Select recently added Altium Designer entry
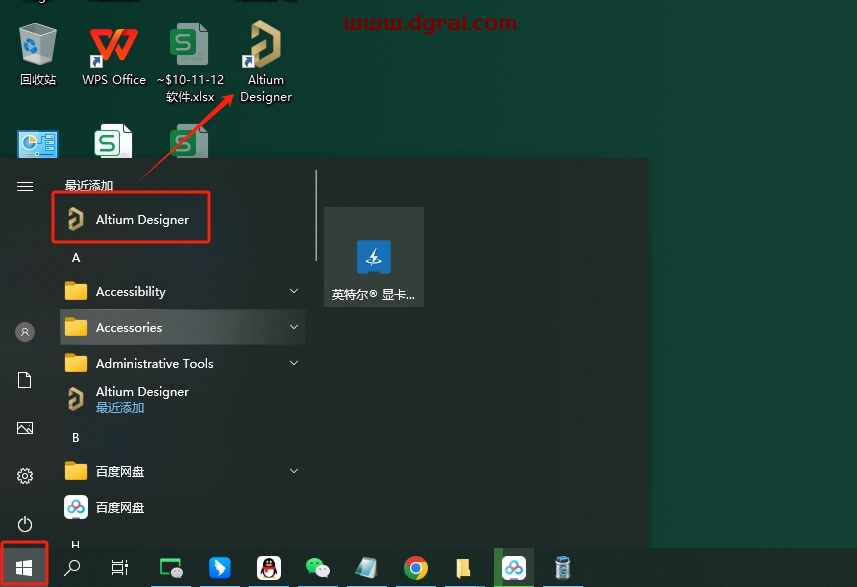This screenshot has height=587, width=857. point(132,220)
